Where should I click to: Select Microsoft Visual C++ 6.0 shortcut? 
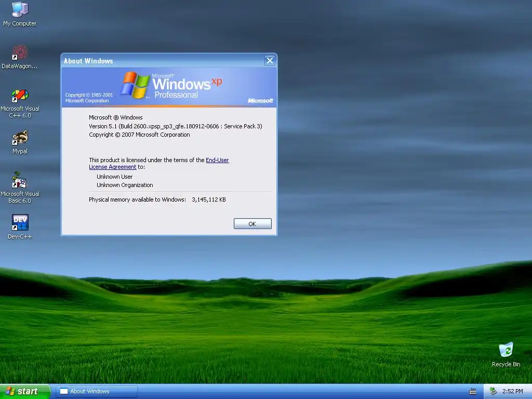pyautogui.click(x=20, y=103)
